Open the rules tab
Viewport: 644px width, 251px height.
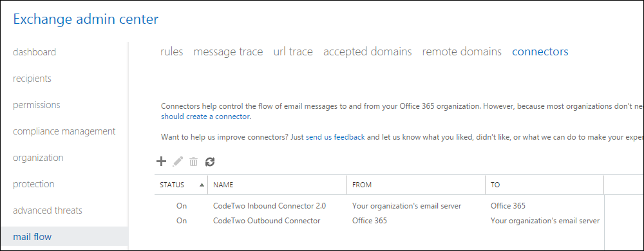click(172, 51)
